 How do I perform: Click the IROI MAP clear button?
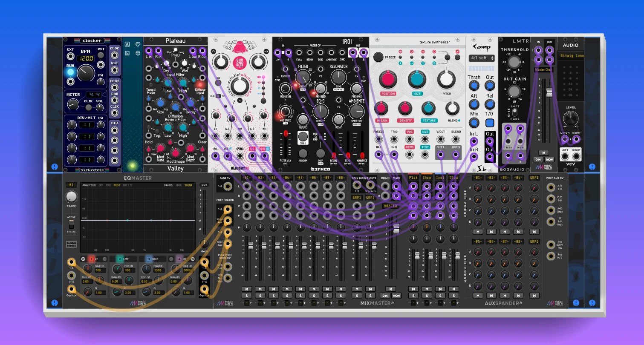(321, 153)
